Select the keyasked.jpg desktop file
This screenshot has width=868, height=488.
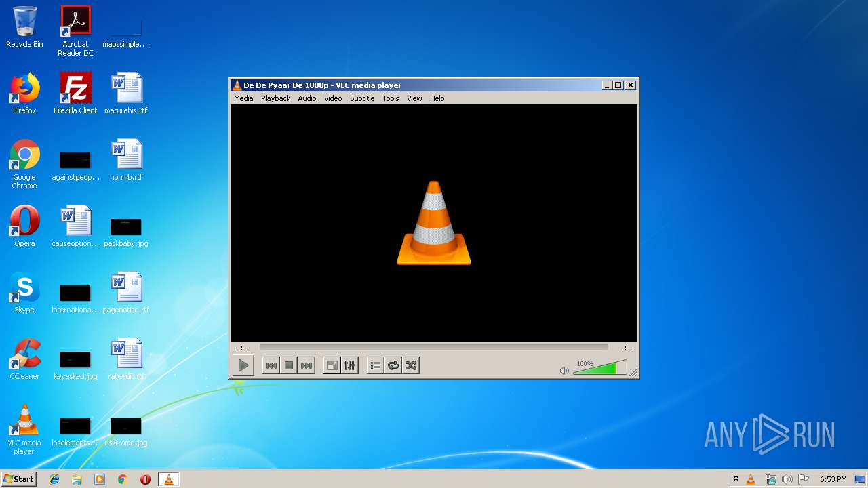tap(75, 365)
